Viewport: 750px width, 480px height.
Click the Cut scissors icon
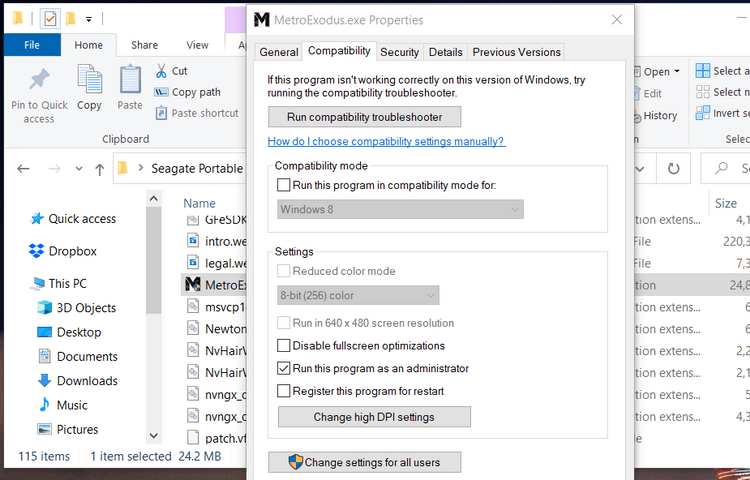[161, 71]
